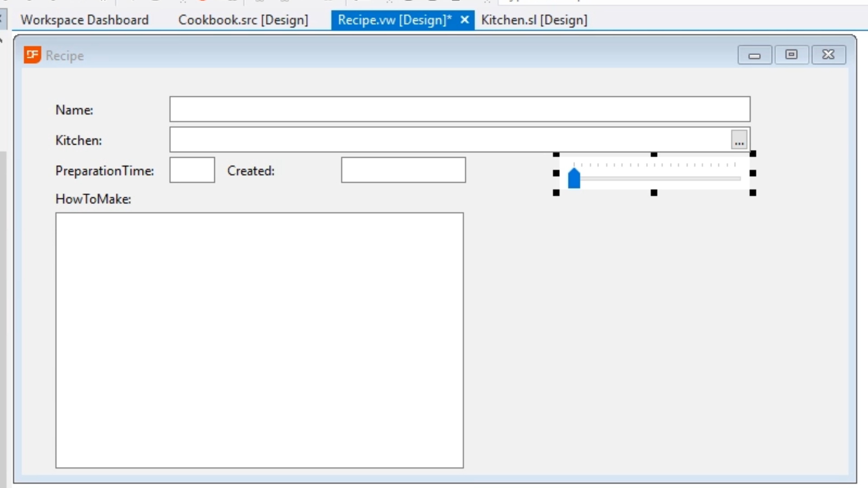Maximize the Recipe view window
This screenshot has width=868, height=488.
[791, 55]
